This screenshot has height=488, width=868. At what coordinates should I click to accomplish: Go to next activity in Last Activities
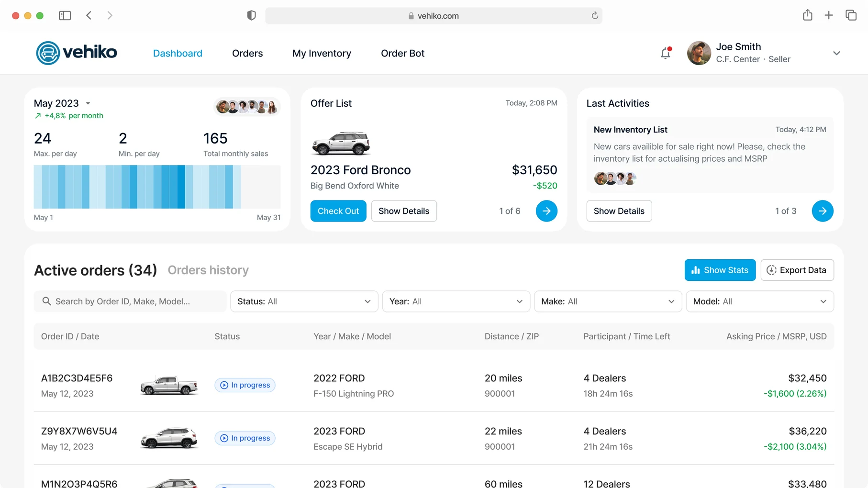click(823, 211)
